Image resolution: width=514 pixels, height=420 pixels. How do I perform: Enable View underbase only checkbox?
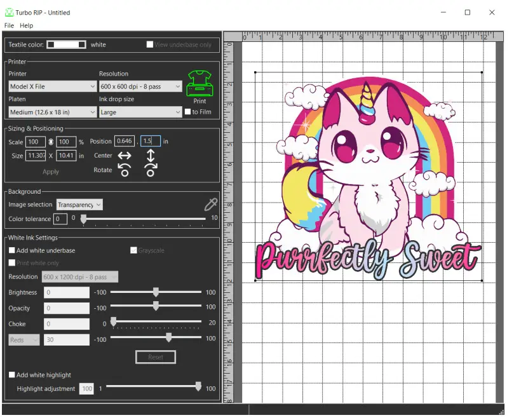click(x=150, y=44)
